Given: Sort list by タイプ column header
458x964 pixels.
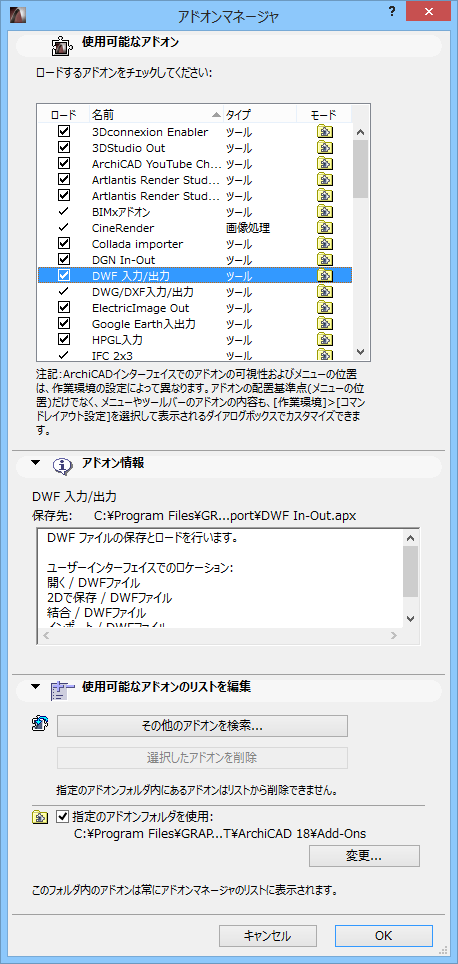Looking at the screenshot, I should coord(260,115).
